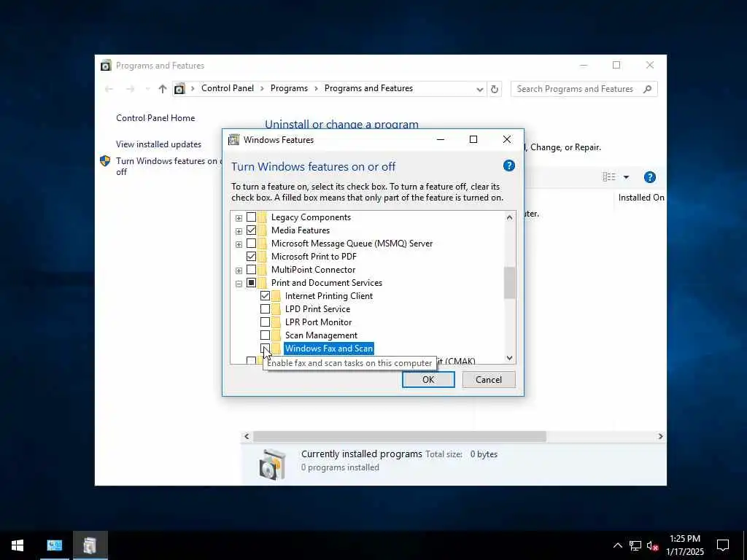Click the Installed On column header
The height and width of the screenshot is (560, 747).
(640, 197)
